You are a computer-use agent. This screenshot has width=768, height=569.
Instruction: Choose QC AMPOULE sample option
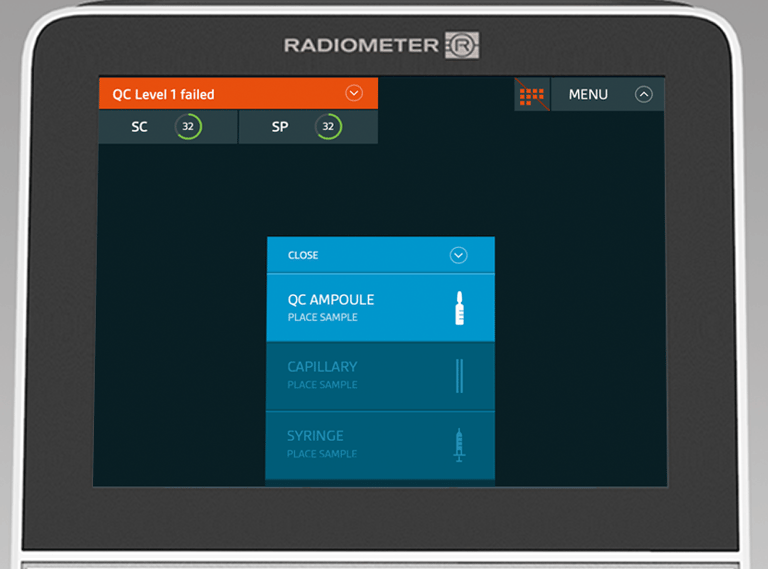(381, 308)
